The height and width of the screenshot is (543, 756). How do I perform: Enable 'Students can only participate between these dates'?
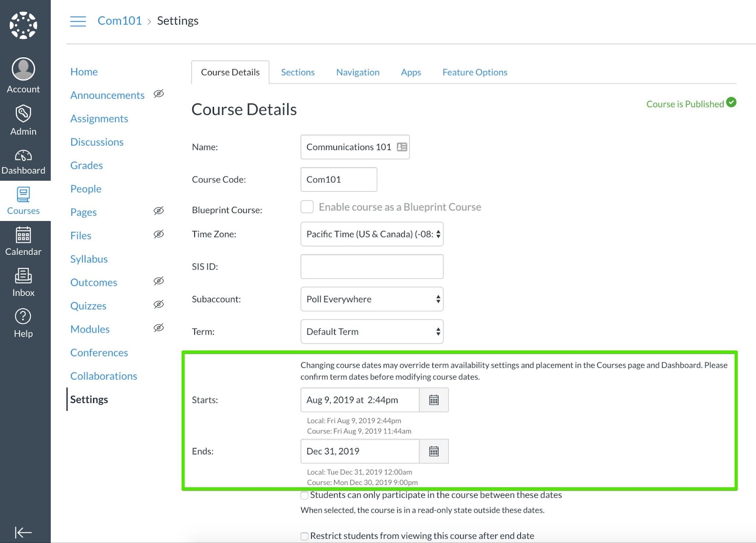[304, 495]
